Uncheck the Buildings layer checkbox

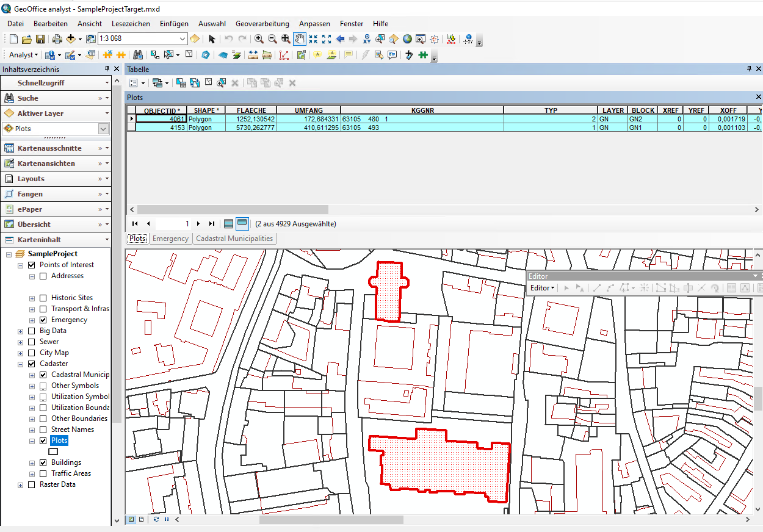[x=43, y=462]
